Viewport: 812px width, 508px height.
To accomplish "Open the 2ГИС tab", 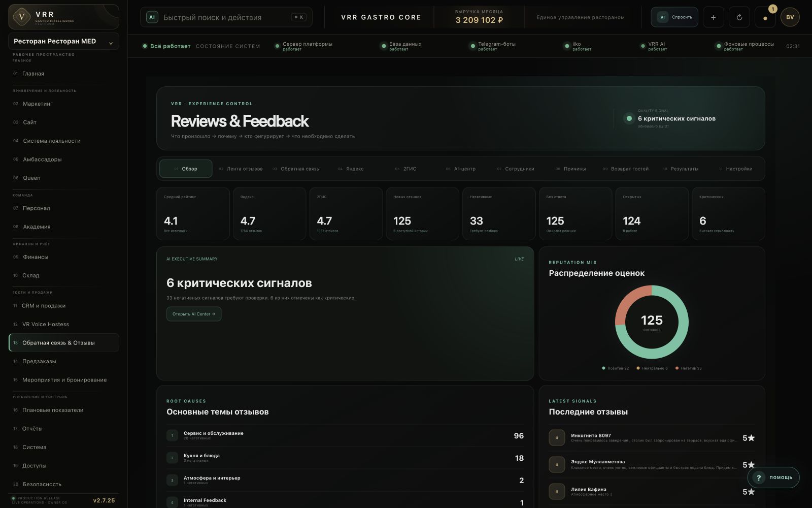I will [x=405, y=169].
